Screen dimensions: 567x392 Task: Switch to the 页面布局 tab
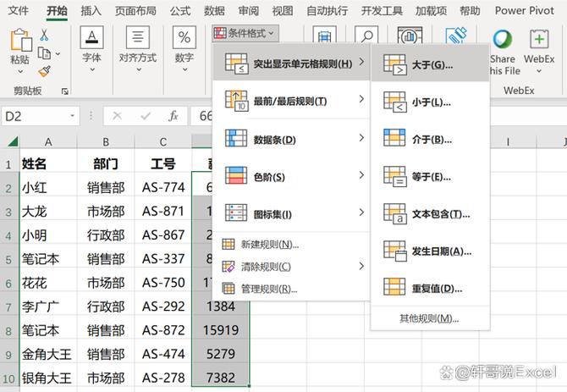pos(135,10)
